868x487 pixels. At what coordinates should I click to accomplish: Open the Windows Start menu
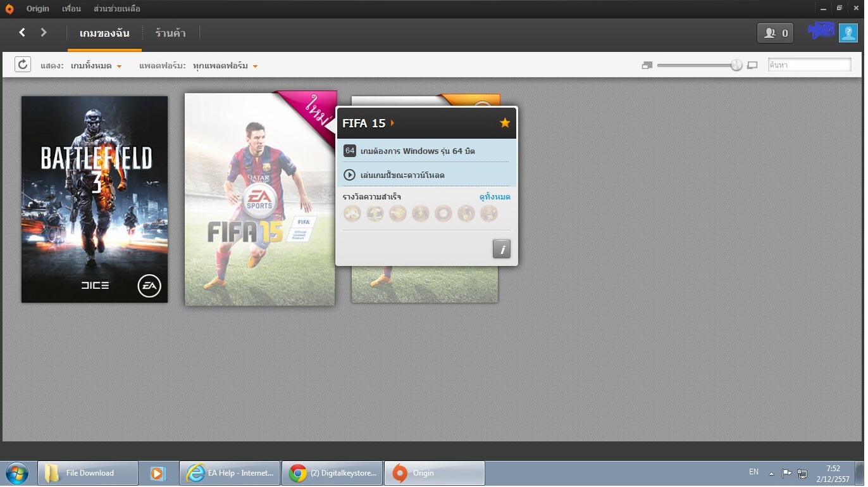click(17, 473)
